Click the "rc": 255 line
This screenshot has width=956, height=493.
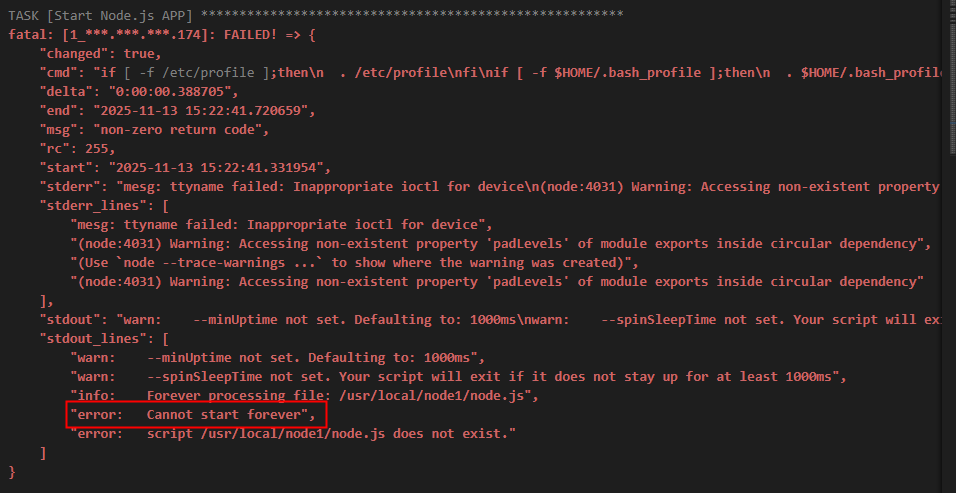coord(78,148)
